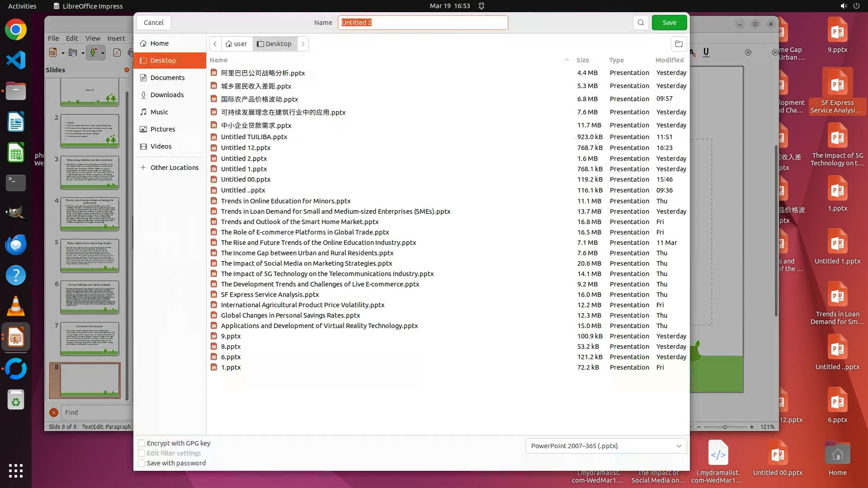Open Google Chrome from the dock

(x=16, y=30)
